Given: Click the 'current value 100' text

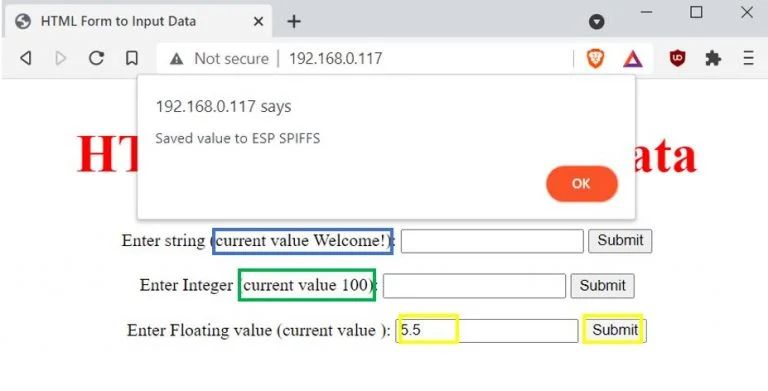Looking at the screenshot, I should pyautogui.click(x=306, y=285).
